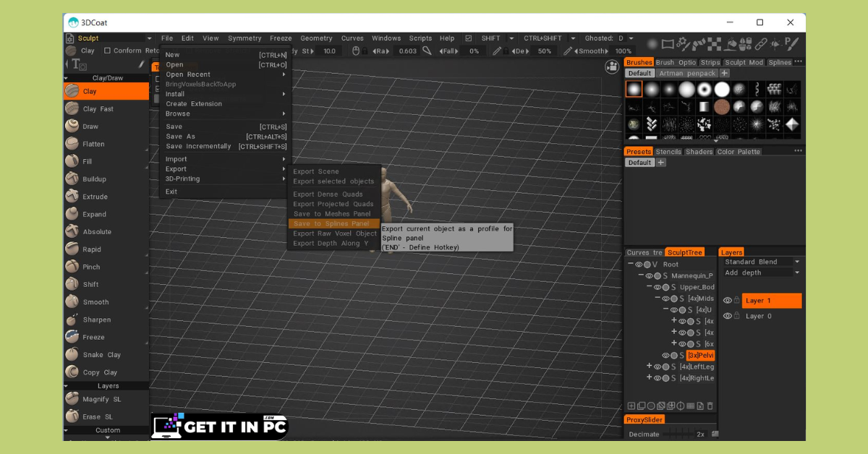Select the Clay brush tool
Screen dimensions: 868x454
pyautogui.click(x=106, y=91)
